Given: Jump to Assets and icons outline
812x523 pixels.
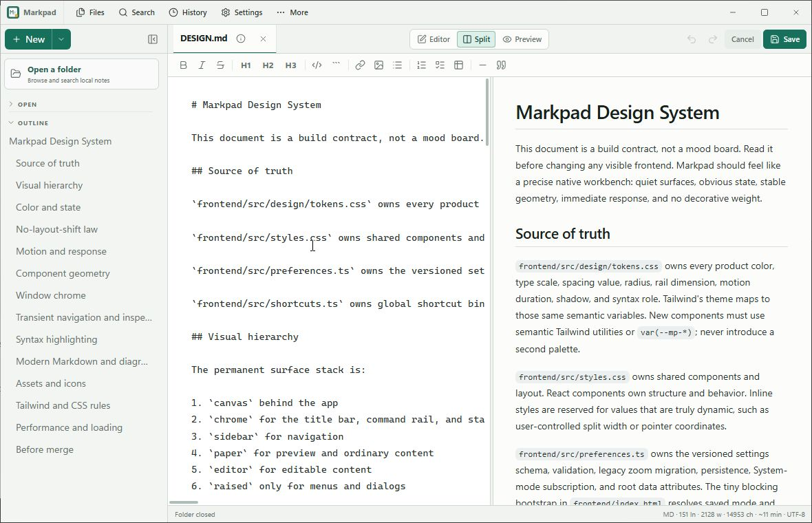Looking at the screenshot, I should [51, 383].
